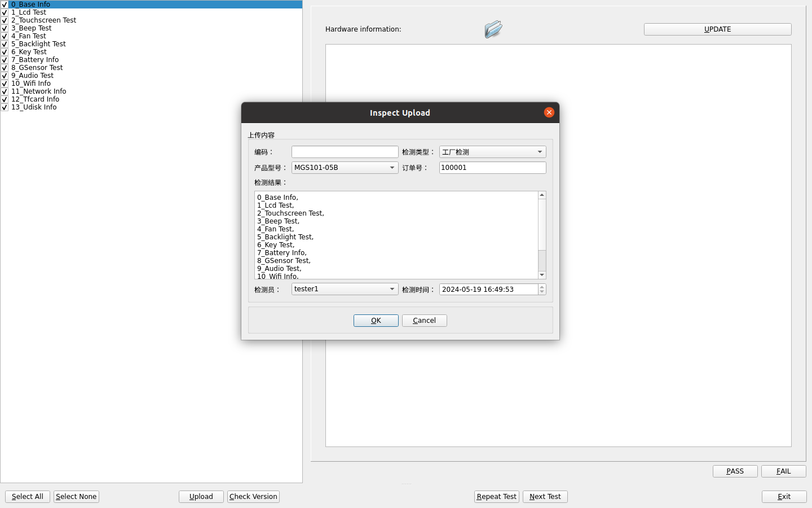This screenshot has height=508, width=812.
Task: Open the 检测类型 dropdown showing 工厂检测
Action: (x=493, y=152)
